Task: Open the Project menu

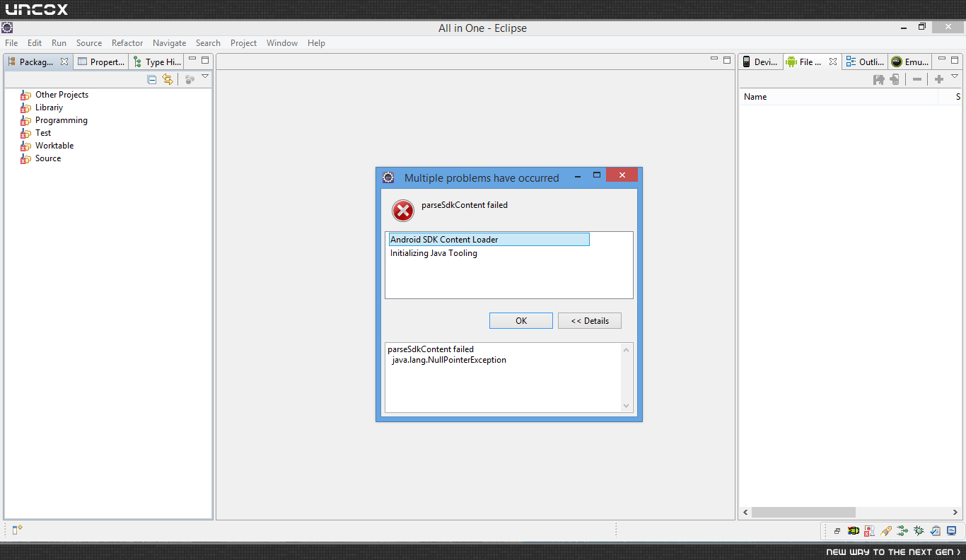Action: click(x=243, y=43)
